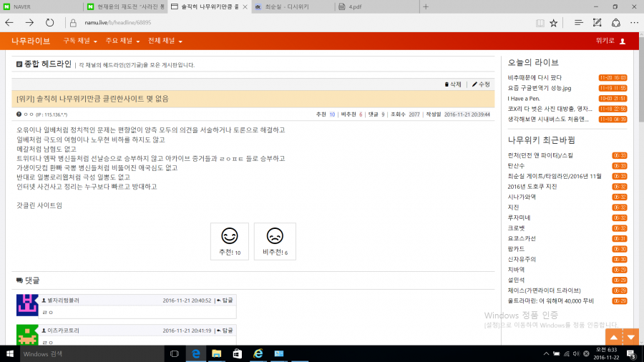Click the smiley 추천 upvote button
The image size is (644, 362).
(229, 241)
